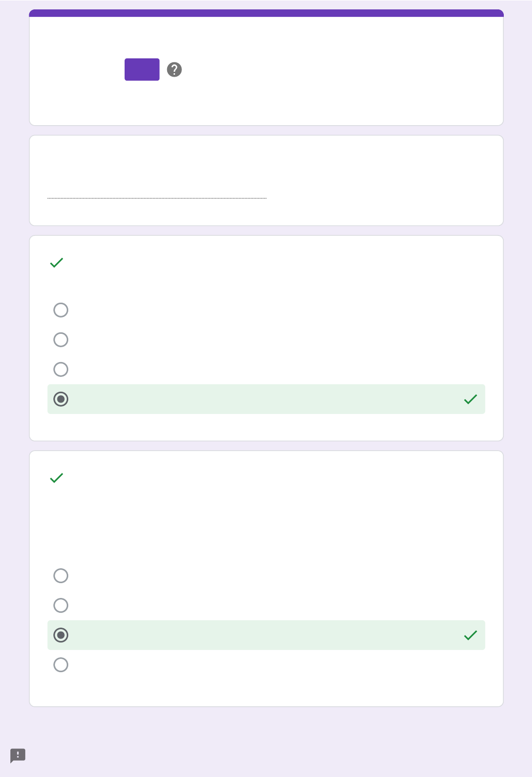Click the purple header bar atop the form
The width and height of the screenshot is (532, 777).
266,13
